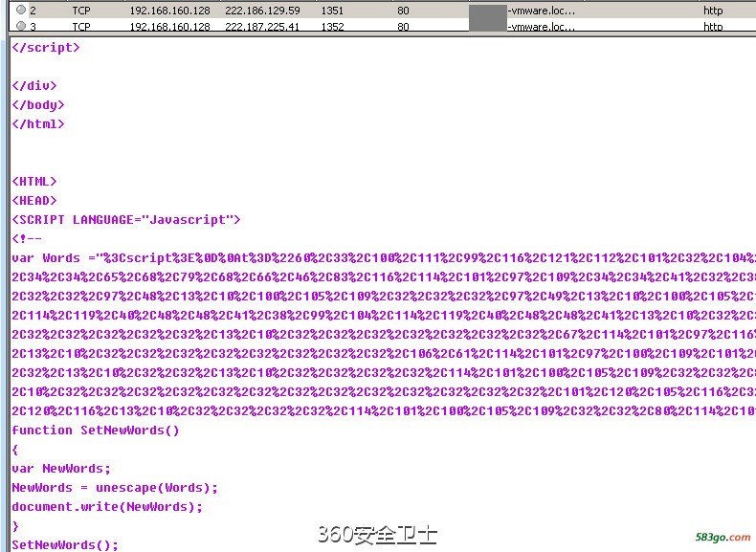756x552 pixels.
Task: Click remote port 80 in row 3
Action: pyautogui.click(x=403, y=27)
